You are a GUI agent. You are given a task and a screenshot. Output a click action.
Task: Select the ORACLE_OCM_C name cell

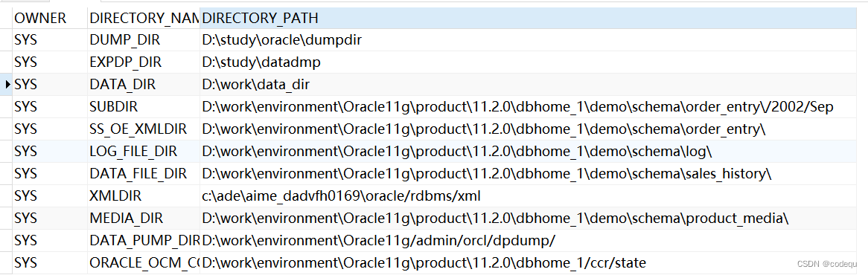[144, 262]
